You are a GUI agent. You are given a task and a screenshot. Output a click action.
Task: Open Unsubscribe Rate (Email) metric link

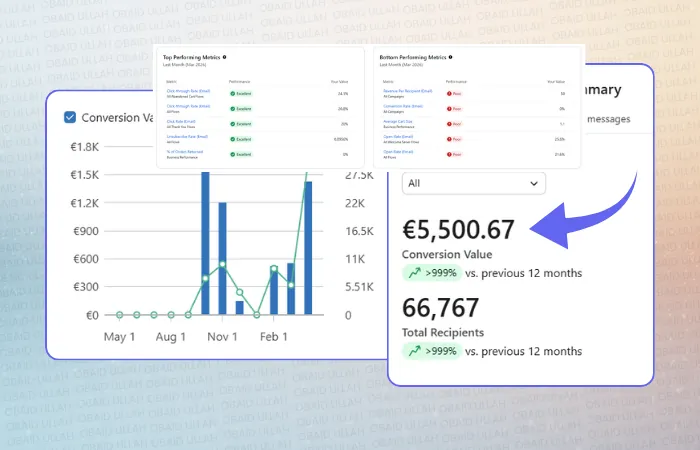coord(187,137)
